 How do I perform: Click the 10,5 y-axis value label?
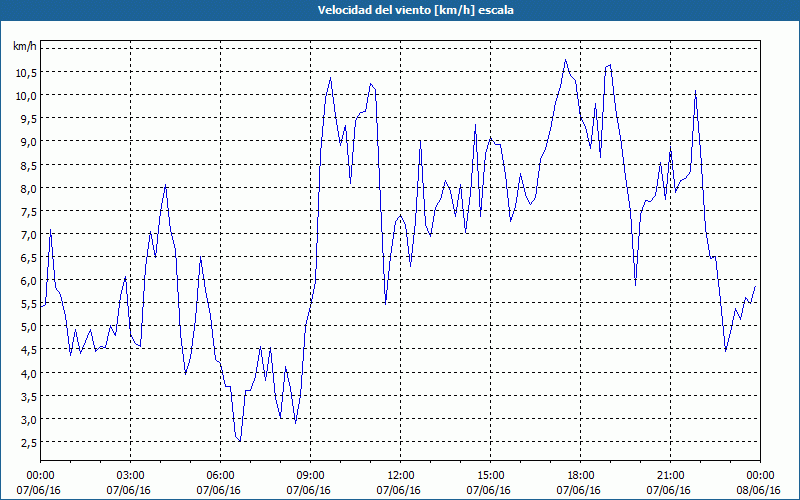[26, 72]
